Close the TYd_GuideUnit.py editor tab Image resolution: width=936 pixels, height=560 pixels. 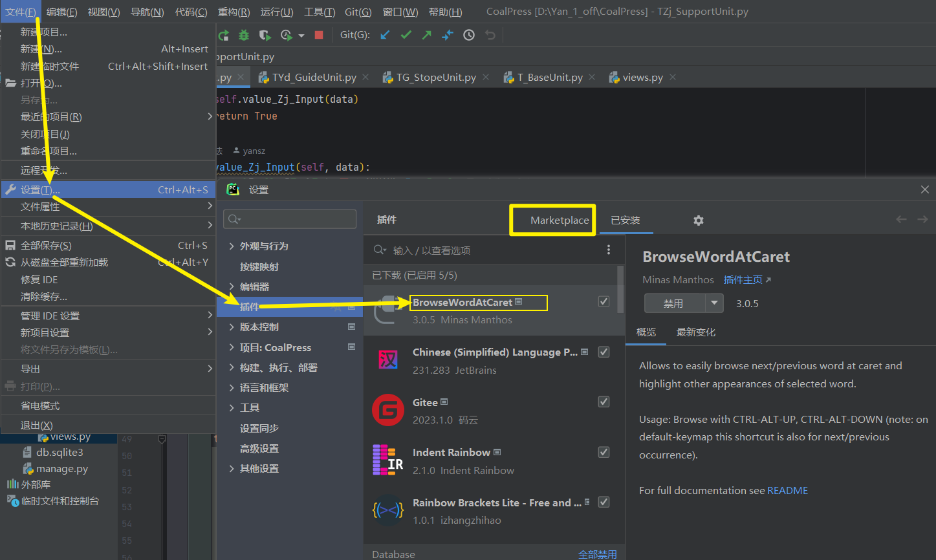(365, 77)
